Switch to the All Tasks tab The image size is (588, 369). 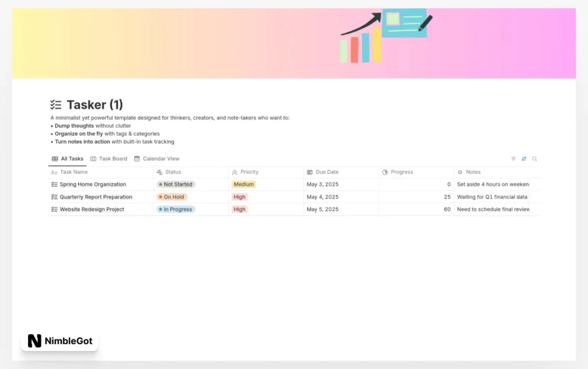pos(68,159)
